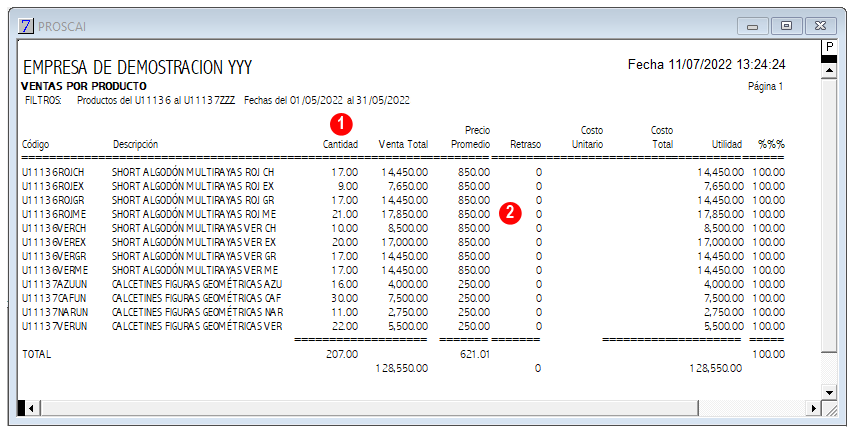Click description CALCETINES FIGURAS GEOMÉTRICAS AZU

click(x=197, y=284)
